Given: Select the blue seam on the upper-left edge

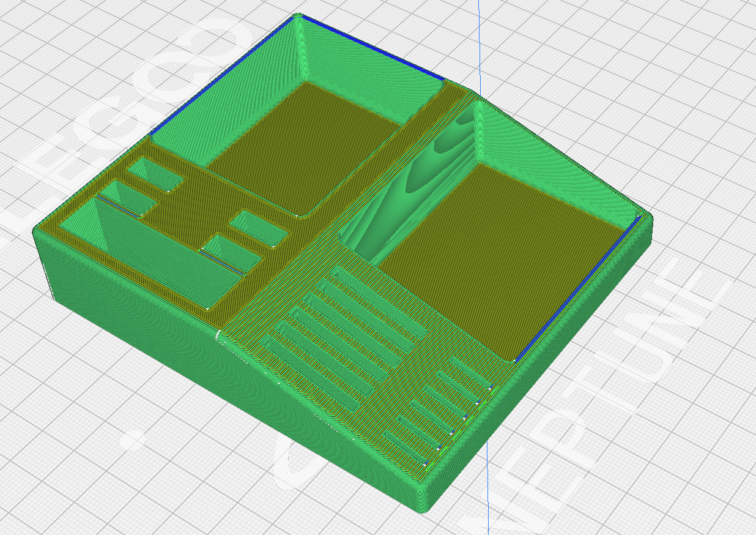Looking at the screenshot, I should click(220, 75).
